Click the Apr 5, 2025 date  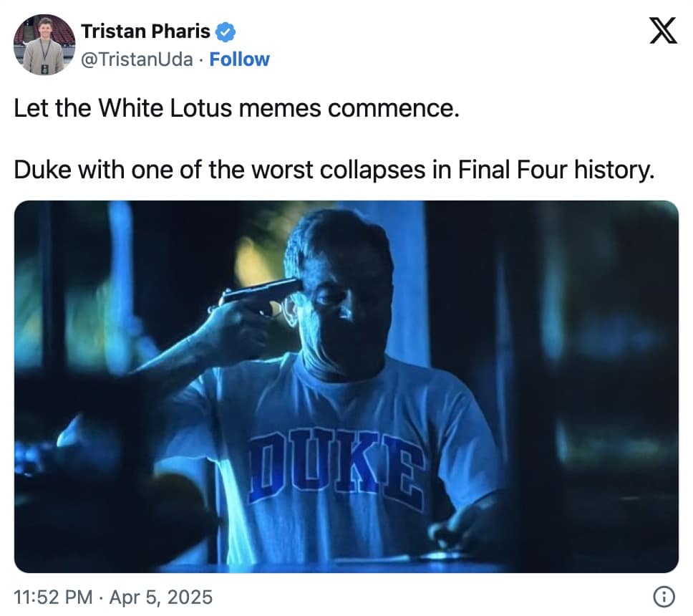(x=161, y=597)
